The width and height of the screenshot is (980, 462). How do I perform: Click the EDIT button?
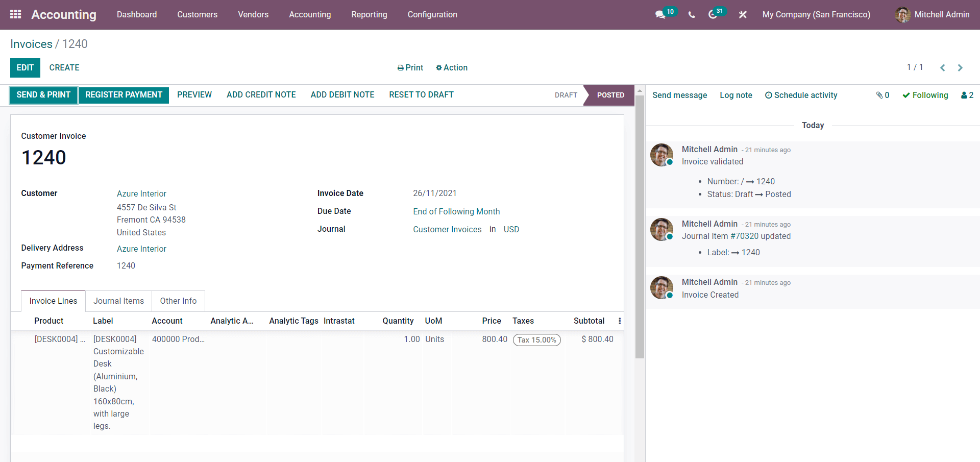pos(25,68)
